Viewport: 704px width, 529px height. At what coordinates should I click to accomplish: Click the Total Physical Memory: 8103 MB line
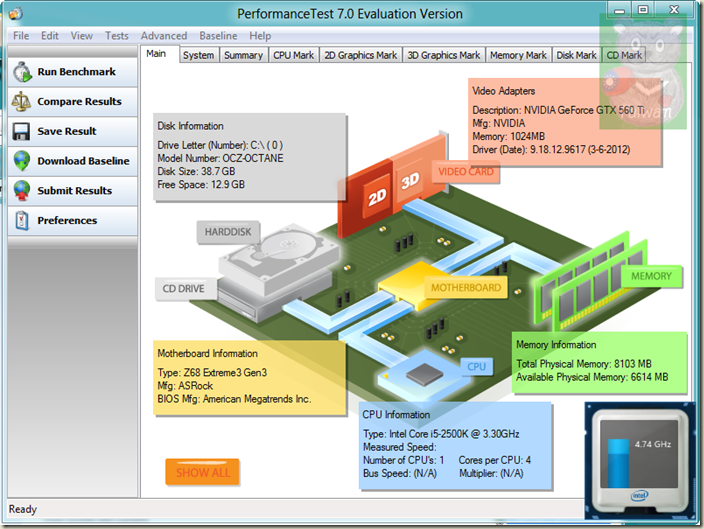[x=584, y=364]
